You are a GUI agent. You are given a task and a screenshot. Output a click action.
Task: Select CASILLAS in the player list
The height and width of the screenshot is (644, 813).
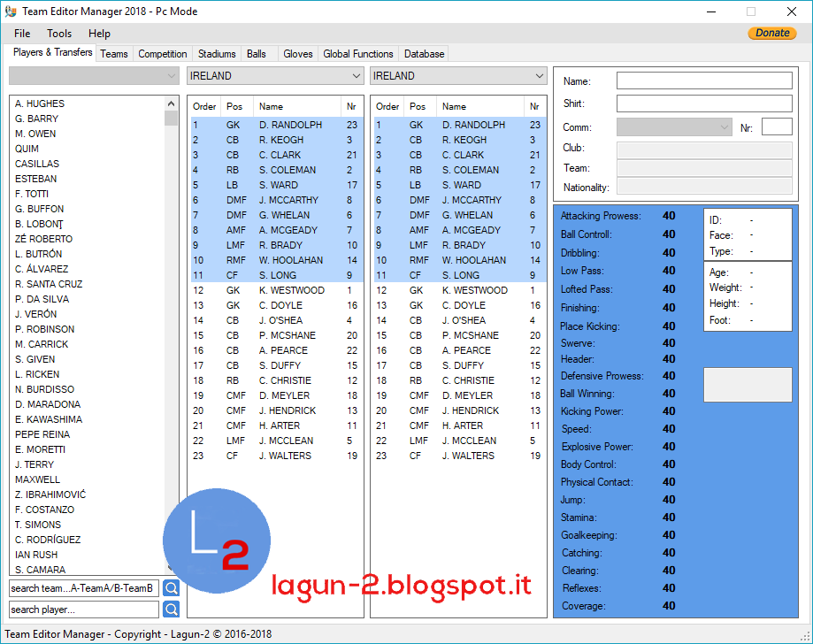(x=37, y=164)
